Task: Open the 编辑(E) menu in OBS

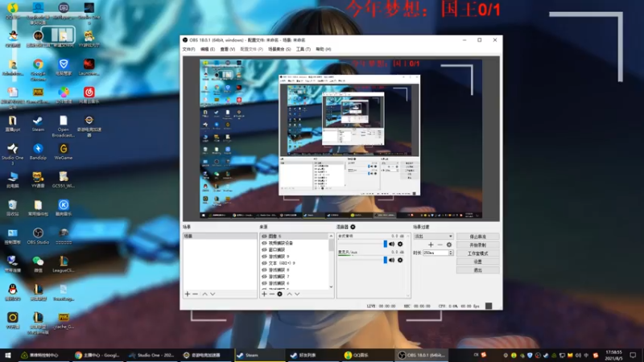Action: [x=208, y=49]
